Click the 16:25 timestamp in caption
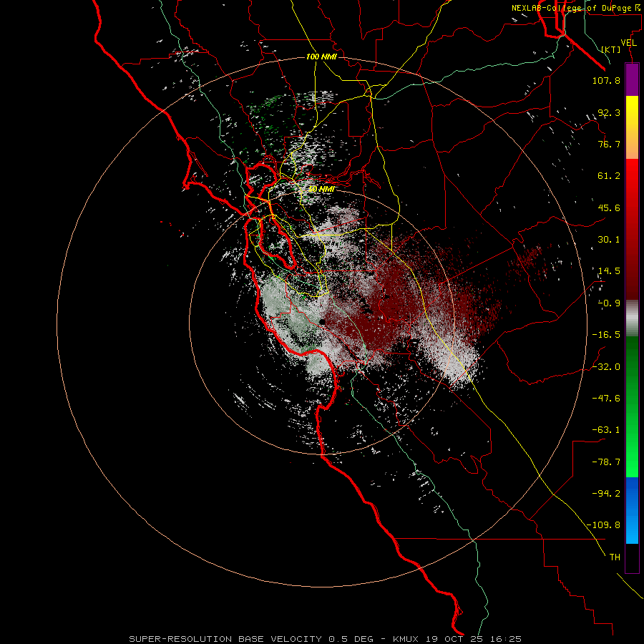This screenshot has width=644, height=644. click(x=506, y=639)
